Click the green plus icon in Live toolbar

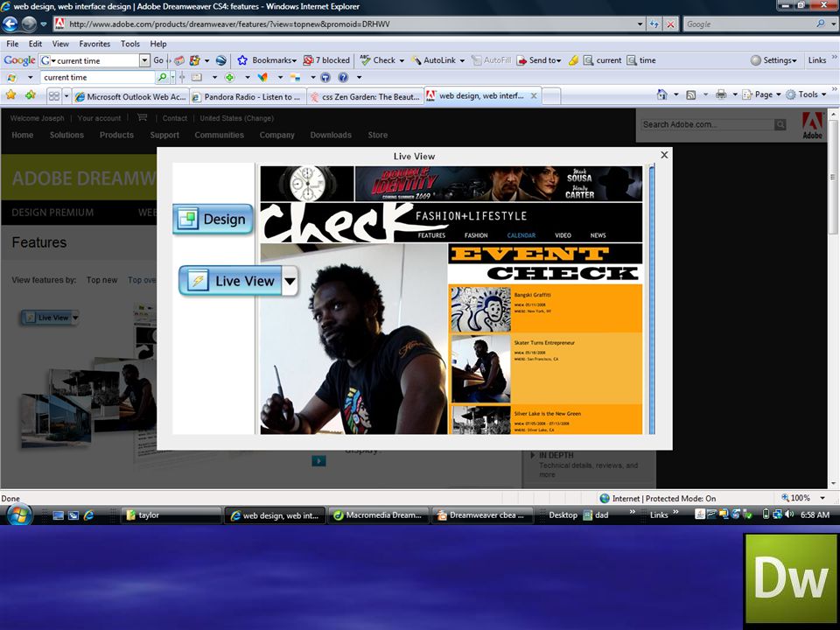pyautogui.click(x=229, y=78)
